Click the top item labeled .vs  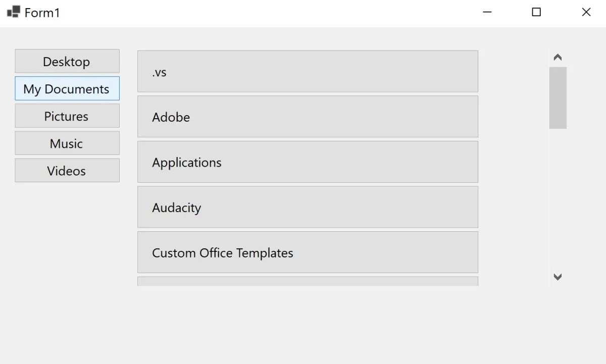click(x=308, y=71)
